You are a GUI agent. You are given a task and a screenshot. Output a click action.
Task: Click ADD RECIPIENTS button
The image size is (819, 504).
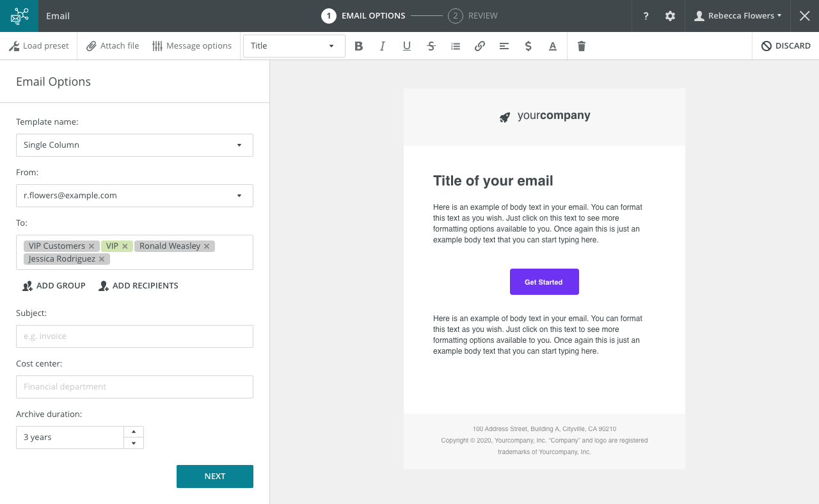click(x=138, y=286)
